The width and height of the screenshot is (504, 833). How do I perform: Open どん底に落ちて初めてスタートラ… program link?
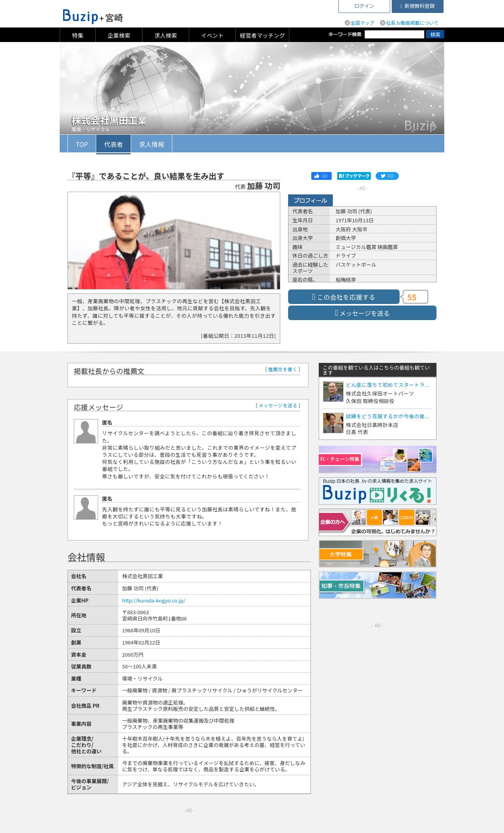coord(387,385)
